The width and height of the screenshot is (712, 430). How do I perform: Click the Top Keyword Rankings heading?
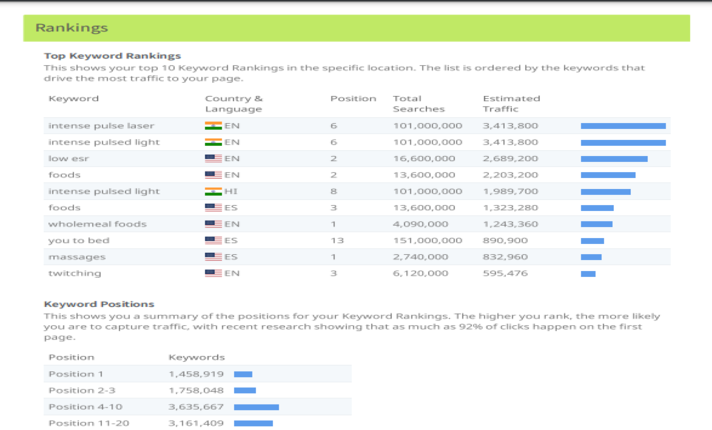tap(113, 56)
